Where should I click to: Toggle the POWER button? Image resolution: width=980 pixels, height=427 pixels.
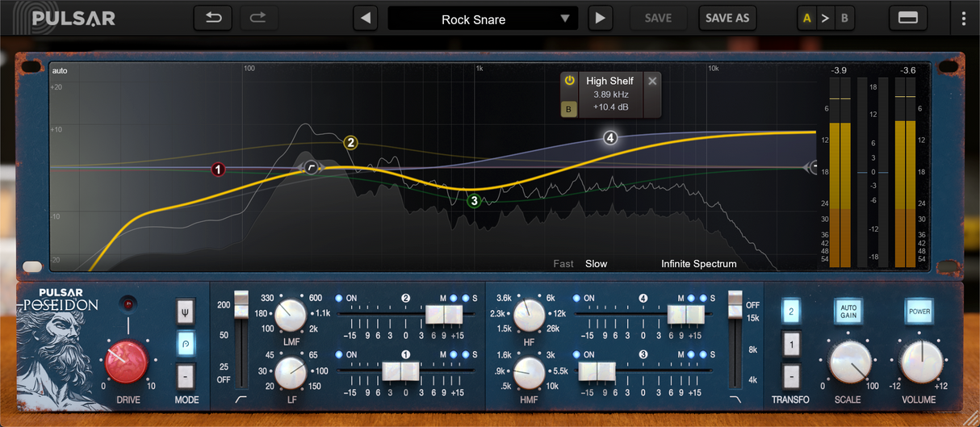(x=919, y=311)
